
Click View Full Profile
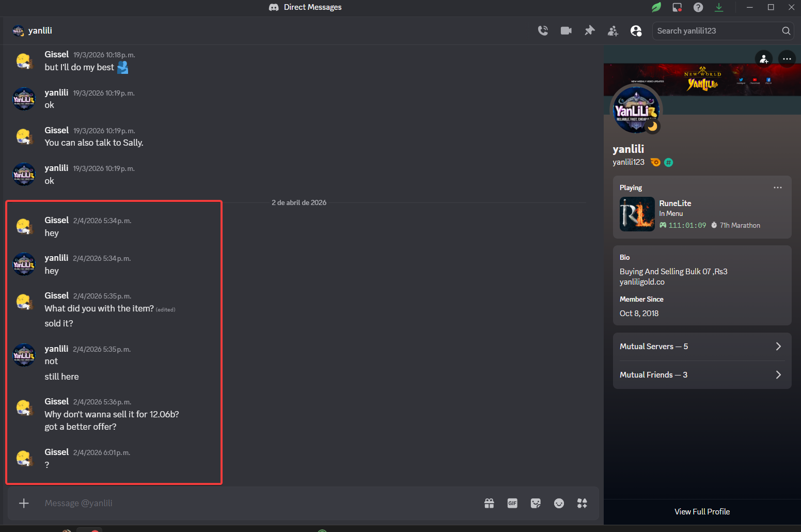pyautogui.click(x=702, y=512)
